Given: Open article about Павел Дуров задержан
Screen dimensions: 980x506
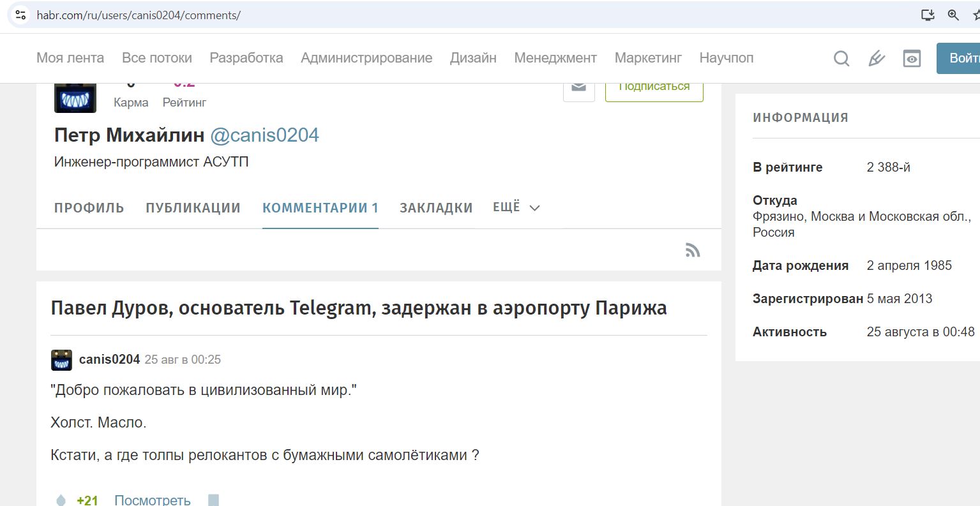Looking at the screenshot, I should pos(359,308).
